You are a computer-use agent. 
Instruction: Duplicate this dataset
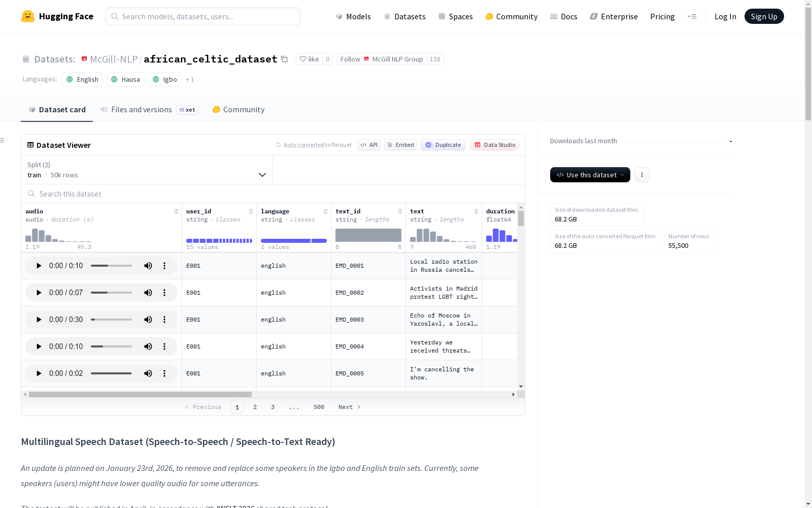click(x=443, y=145)
